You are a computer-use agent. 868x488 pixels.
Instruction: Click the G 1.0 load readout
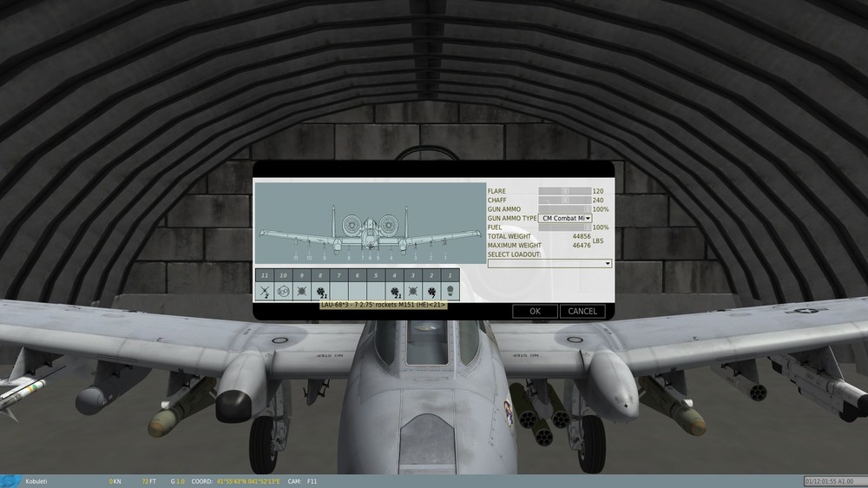pos(178,481)
